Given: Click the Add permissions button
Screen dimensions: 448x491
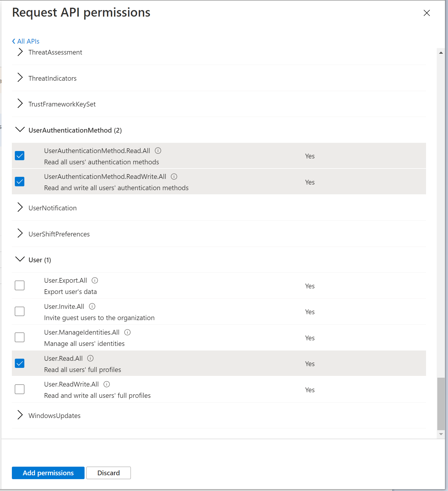Looking at the screenshot, I should click(48, 473).
